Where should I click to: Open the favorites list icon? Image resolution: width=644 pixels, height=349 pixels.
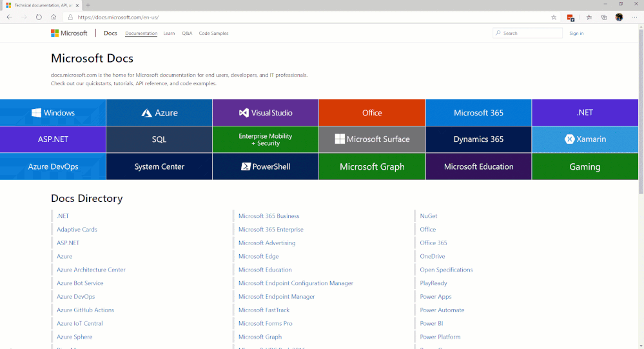[589, 17]
